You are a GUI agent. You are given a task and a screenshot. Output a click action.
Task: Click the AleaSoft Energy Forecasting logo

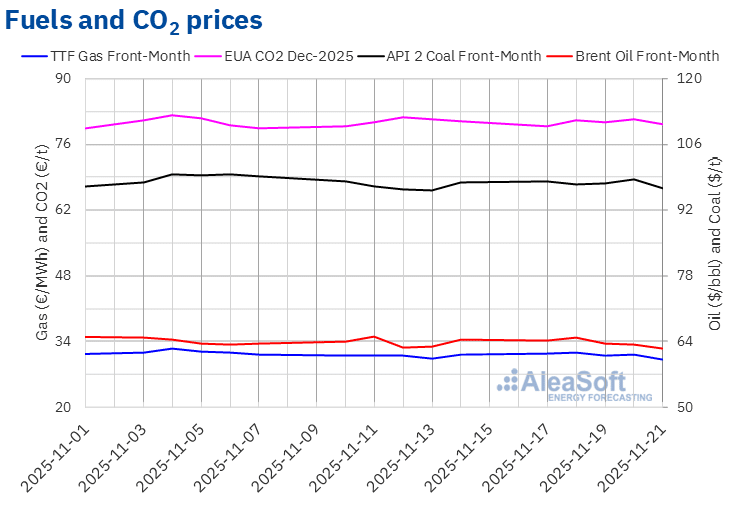click(x=561, y=384)
